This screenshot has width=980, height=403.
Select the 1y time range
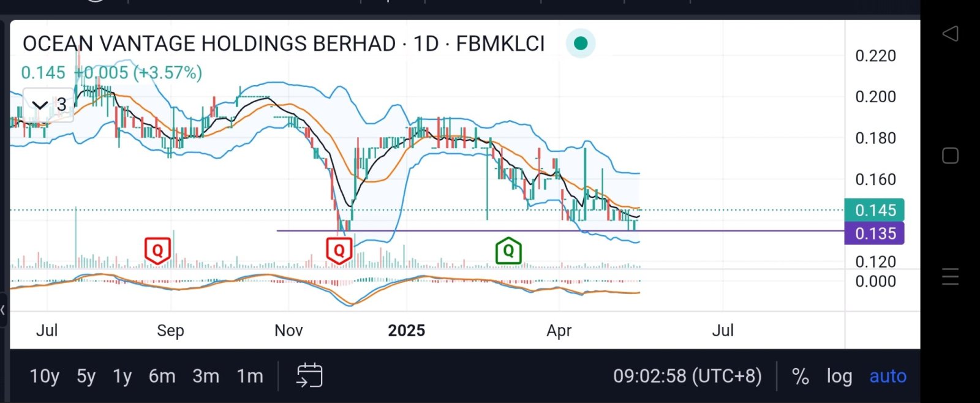[x=122, y=376]
